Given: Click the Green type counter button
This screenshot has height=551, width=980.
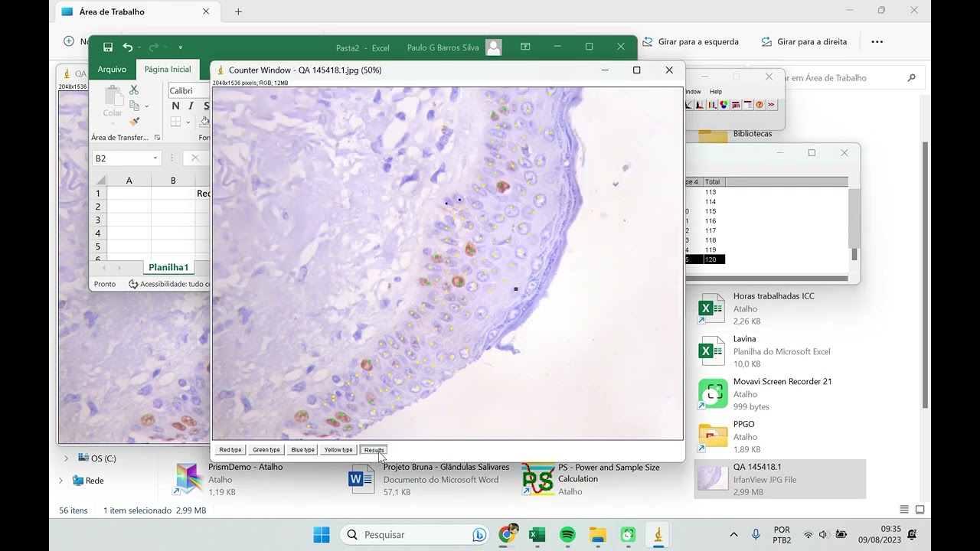Looking at the screenshot, I should 266,450.
